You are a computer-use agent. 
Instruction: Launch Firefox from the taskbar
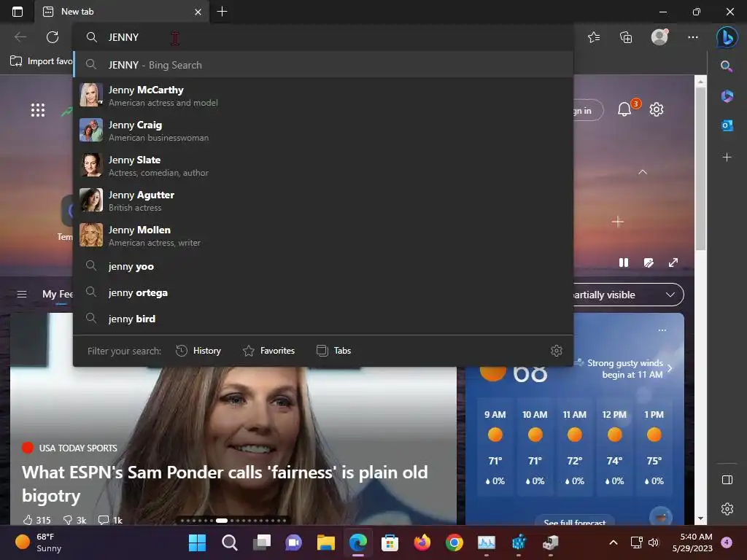(422, 542)
